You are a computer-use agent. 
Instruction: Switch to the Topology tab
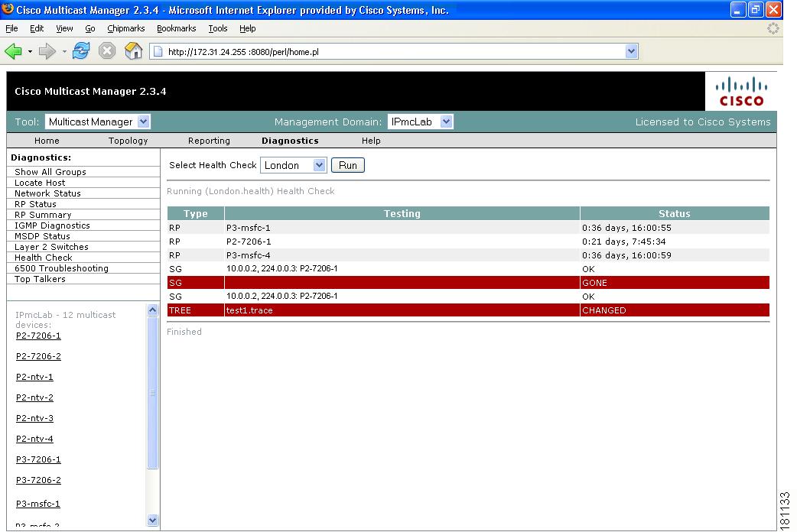[x=128, y=141]
